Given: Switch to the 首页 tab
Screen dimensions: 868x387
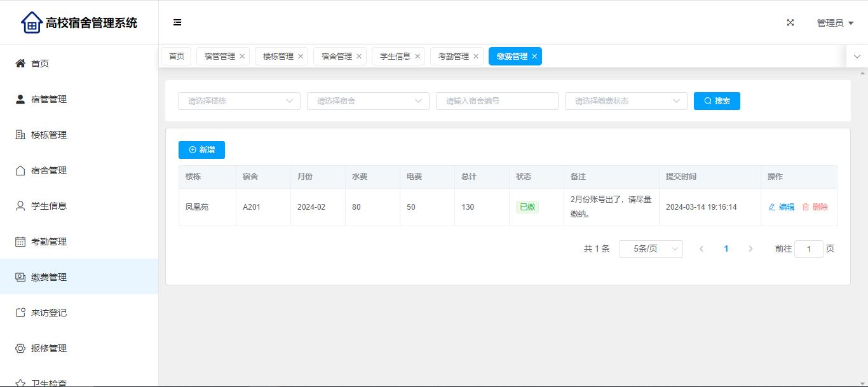Looking at the screenshot, I should (176, 57).
